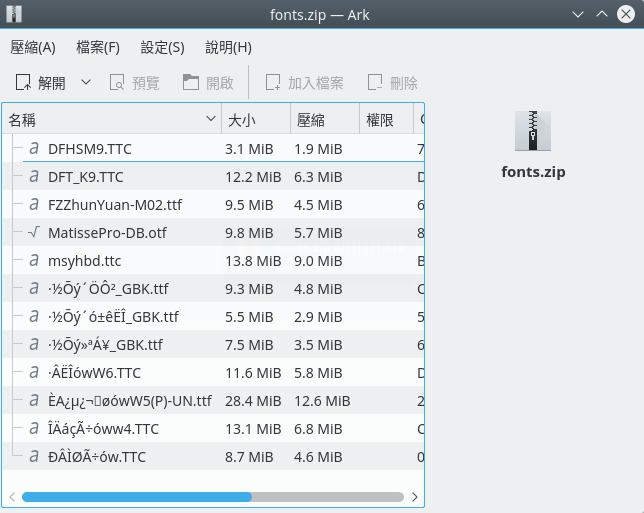Viewport: 644px width, 513px height.
Task: Click the scroll left arrow
Action: point(12,497)
